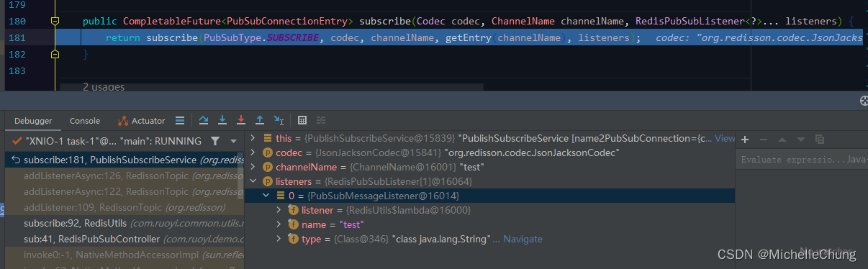This screenshot has width=868, height=269.
Task: Click the threads filter funnel icon
Action: coord(215,141)
